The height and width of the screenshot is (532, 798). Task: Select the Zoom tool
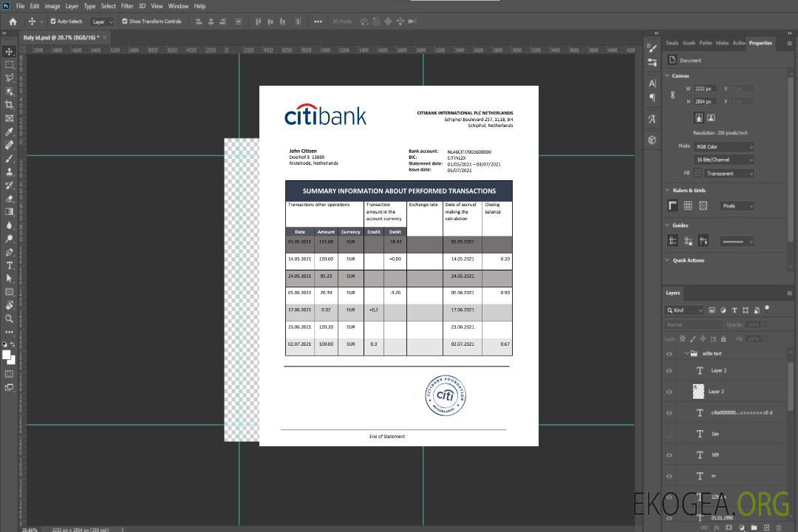tap(9, 318)
